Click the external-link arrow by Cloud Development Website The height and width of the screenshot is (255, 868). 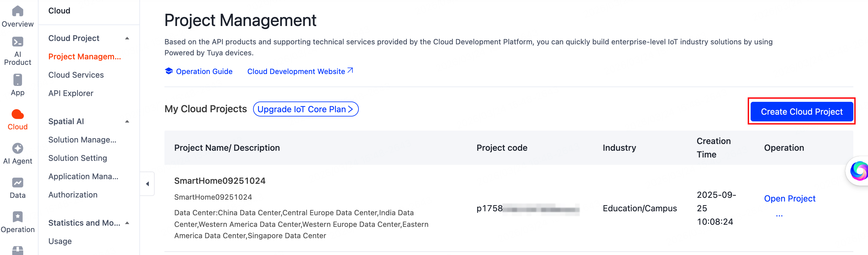(x=351, y=70)
